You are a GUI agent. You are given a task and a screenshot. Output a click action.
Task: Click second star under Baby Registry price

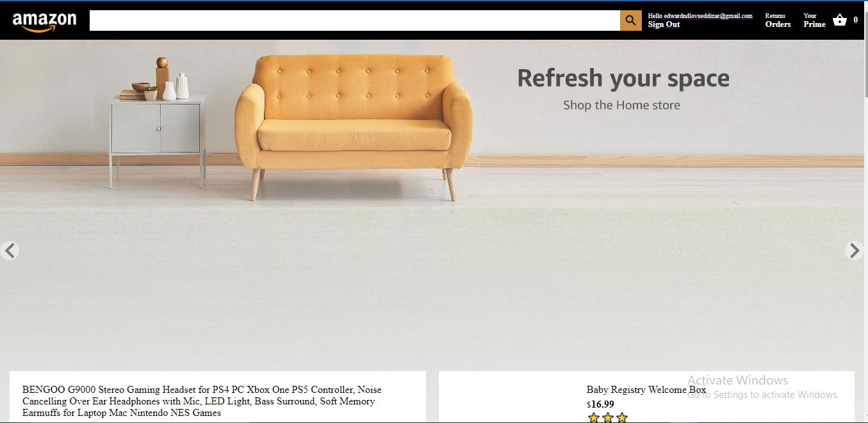pos(608,417)
